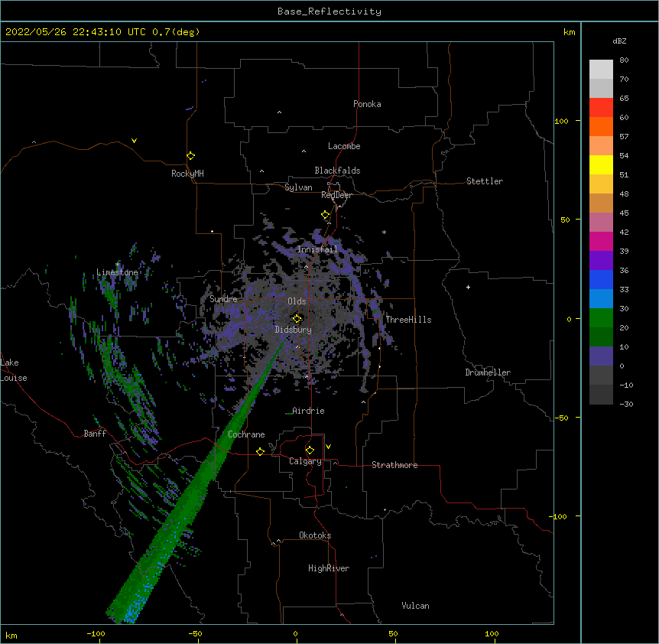
Task: Select the 50 tick on the bottom axis
Action: pos(393,634)
